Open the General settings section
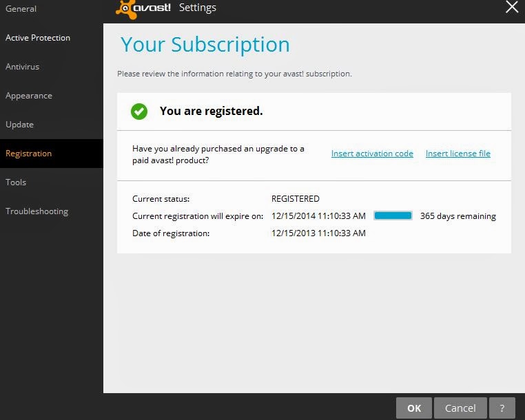 click(21, 9)
